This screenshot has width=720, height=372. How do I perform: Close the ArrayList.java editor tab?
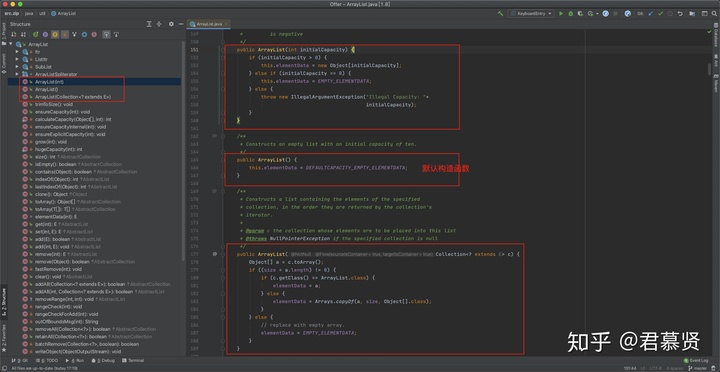pos(227,23)
